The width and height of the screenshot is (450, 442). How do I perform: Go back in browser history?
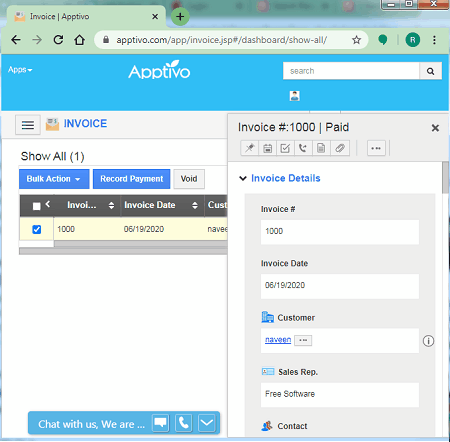click(16, 40)
